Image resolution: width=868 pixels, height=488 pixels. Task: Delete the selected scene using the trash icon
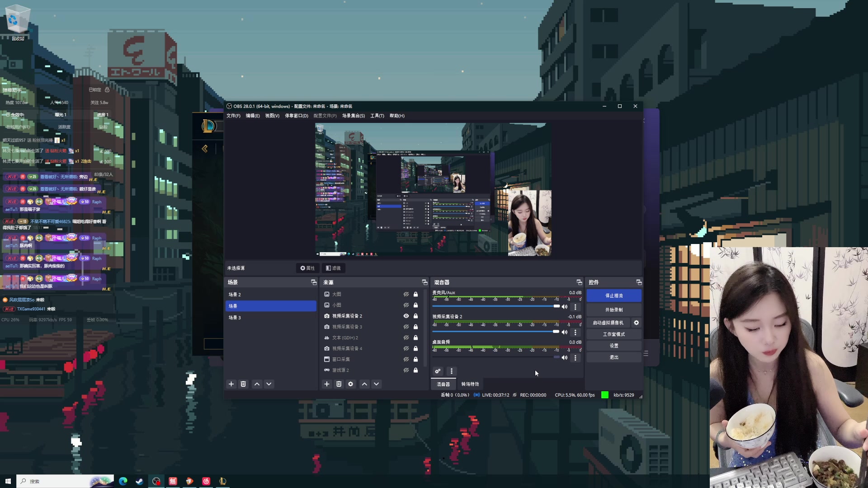coord(243,384)
